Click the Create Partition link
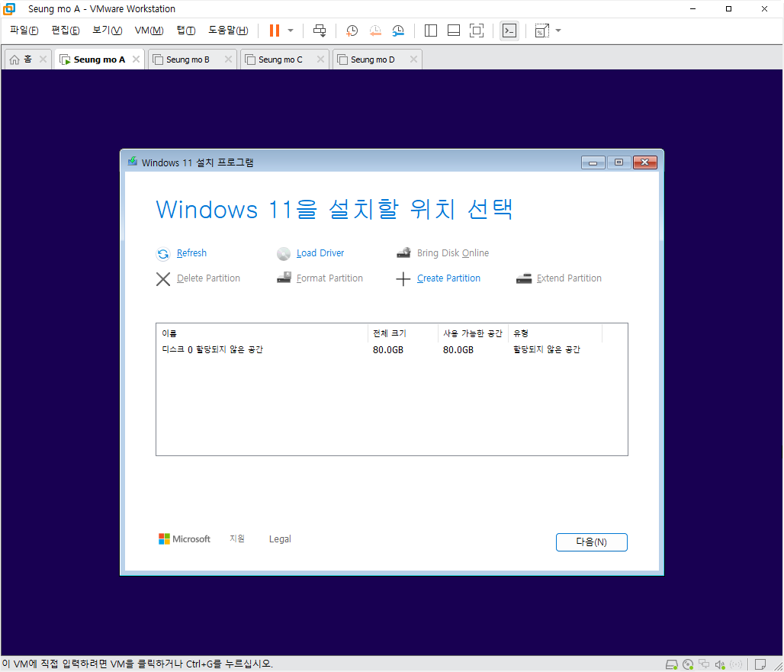Viewport: 784px width, 672px height. tap(448, 278)
